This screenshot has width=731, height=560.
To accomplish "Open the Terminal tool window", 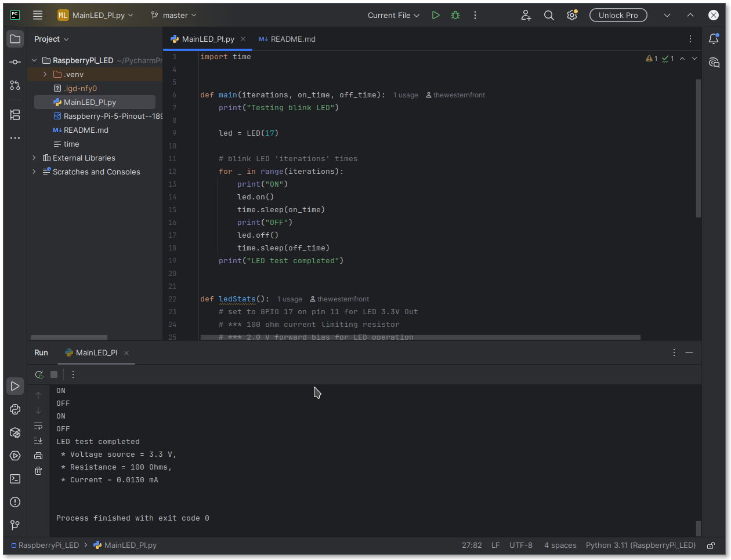I will coord(15,479).
